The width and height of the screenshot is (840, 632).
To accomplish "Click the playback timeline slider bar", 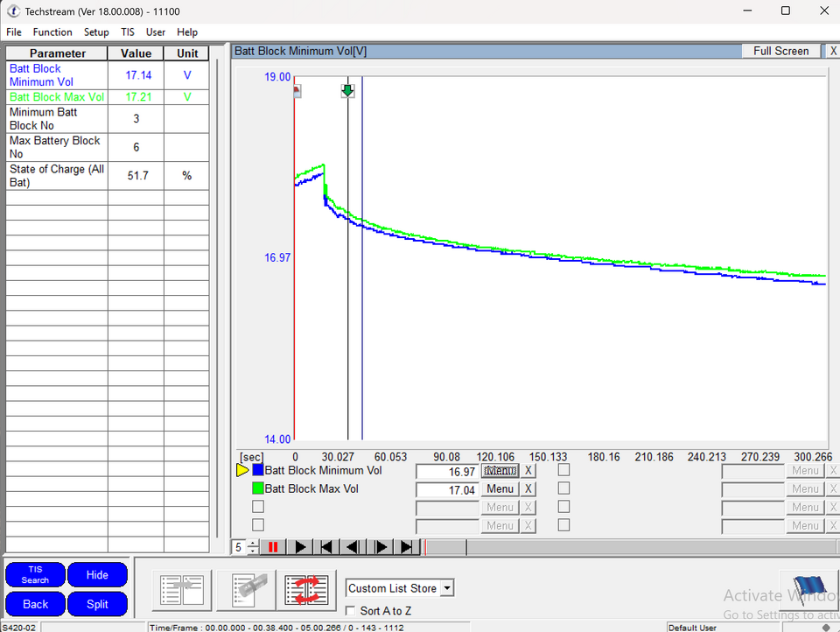I will pos(629,547).
